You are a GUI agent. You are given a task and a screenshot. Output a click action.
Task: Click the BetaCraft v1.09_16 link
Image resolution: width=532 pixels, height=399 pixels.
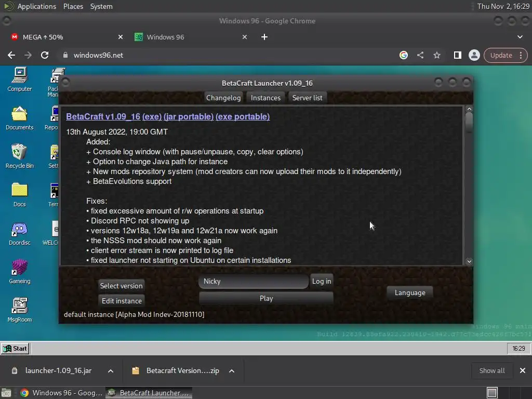click(103, 116)
